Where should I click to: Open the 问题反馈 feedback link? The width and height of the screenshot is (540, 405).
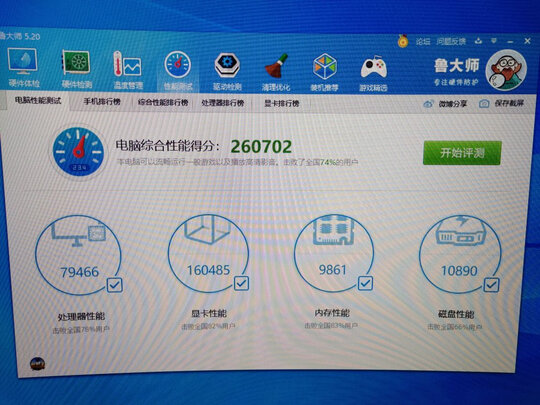(x=451, y=41)
